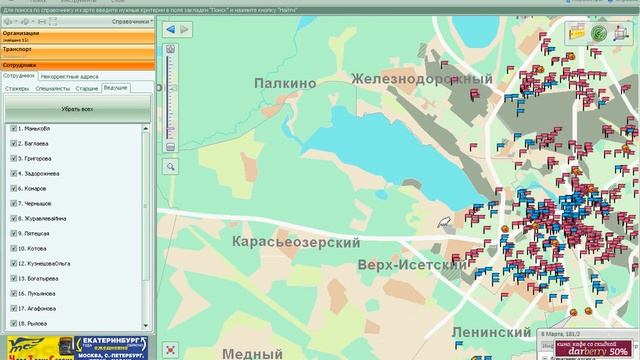This screenshot has height=360, width=640.
Task: Click employee list scrollbar up arrow
Action: 146,129
